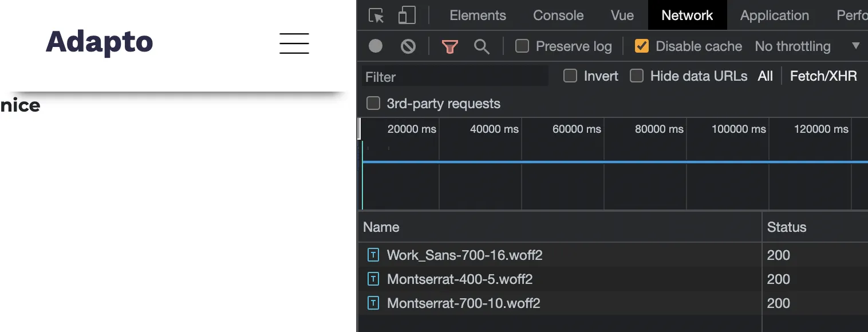Click the inspect element picker icon

(376, 15)
